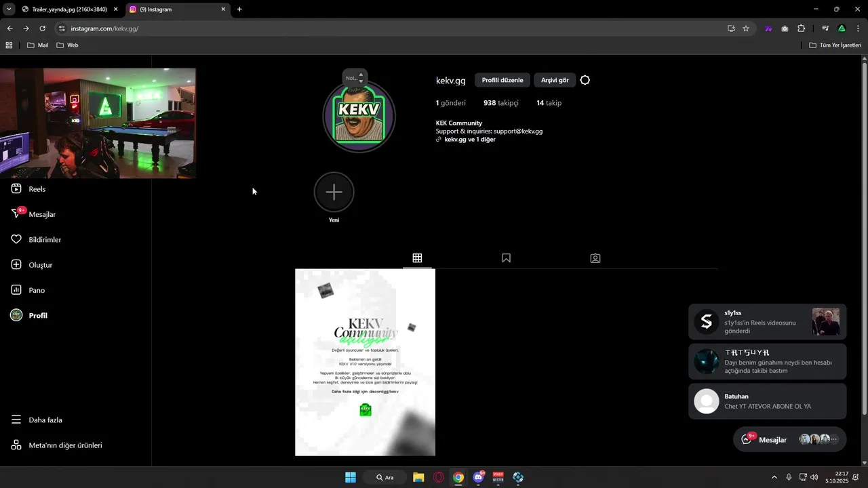Click the Profili düzenle button
Viewport: 868px width, 488px height.
pos(502,80)
